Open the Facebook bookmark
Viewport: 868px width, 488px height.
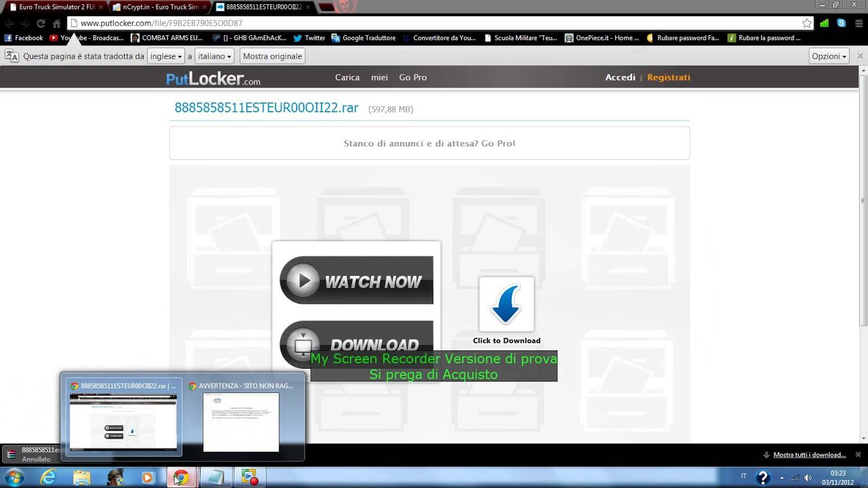click(x=24, y=38)
